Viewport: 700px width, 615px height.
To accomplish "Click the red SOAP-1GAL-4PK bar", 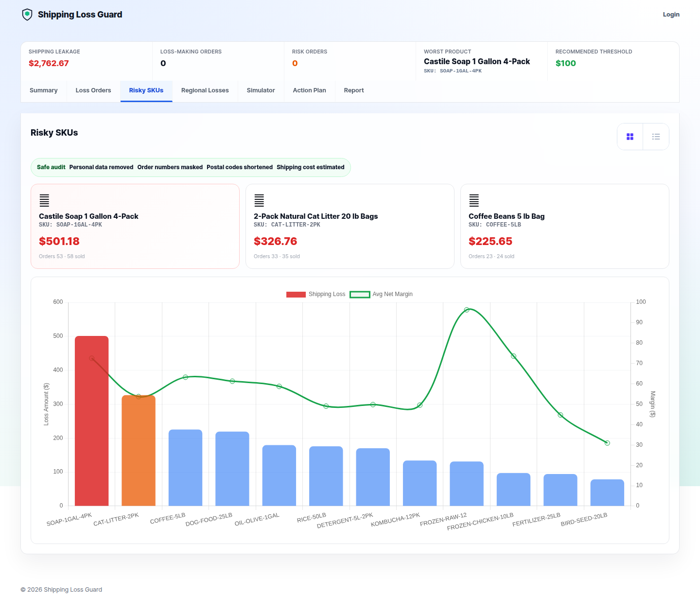I will click(x=92, y=421).
